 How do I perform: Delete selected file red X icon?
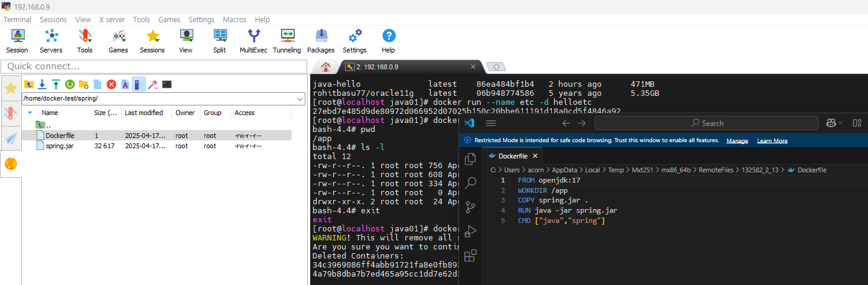click(111, 84)
